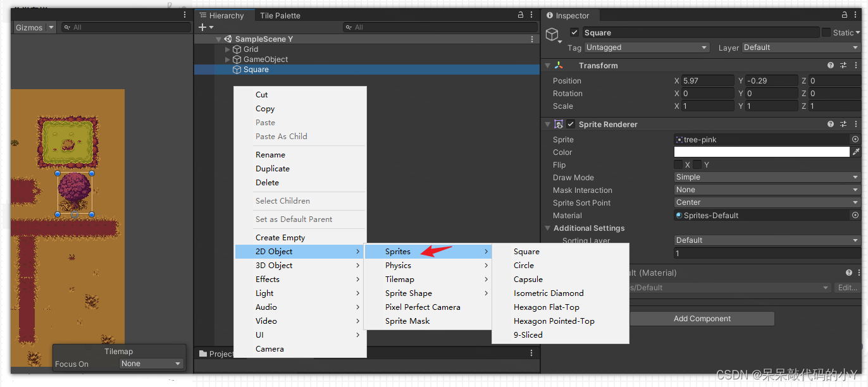Open the Tilemap submenu
The width and height of the screenshot is (868, 387).
coord(428,279)
